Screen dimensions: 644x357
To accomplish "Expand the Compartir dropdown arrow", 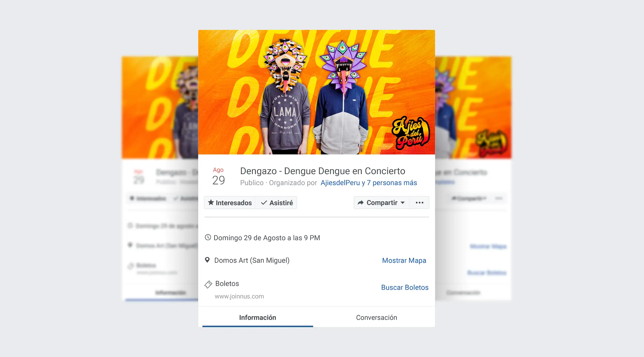I will (403, 203).
